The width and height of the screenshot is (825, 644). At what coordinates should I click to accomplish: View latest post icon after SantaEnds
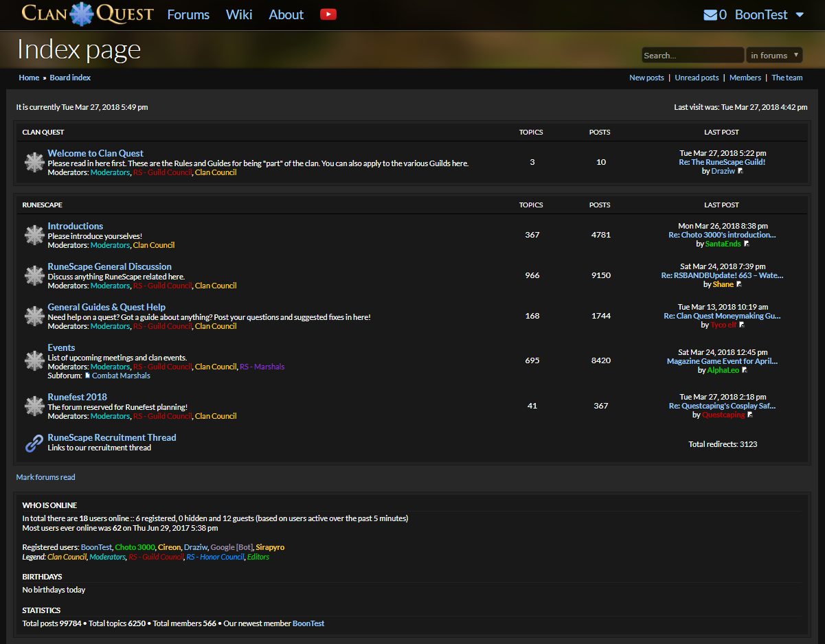point(747,244)
